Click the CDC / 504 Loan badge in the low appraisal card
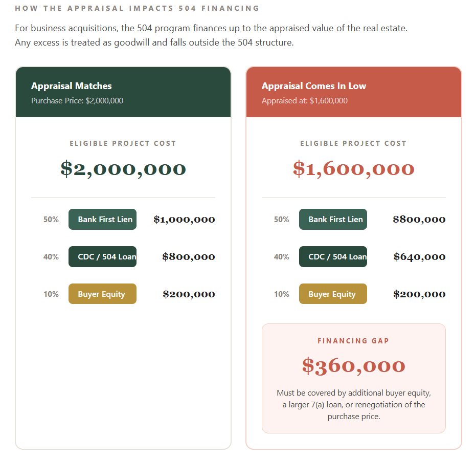Viewport: 476px width, 458px height. (x=333, y=257)
